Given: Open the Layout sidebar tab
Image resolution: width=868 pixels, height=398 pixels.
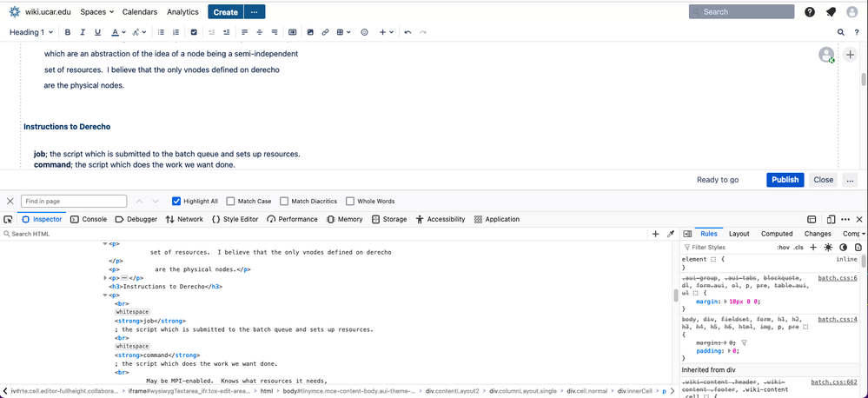Looking at the screenshot, I should [x=739, y=234].
